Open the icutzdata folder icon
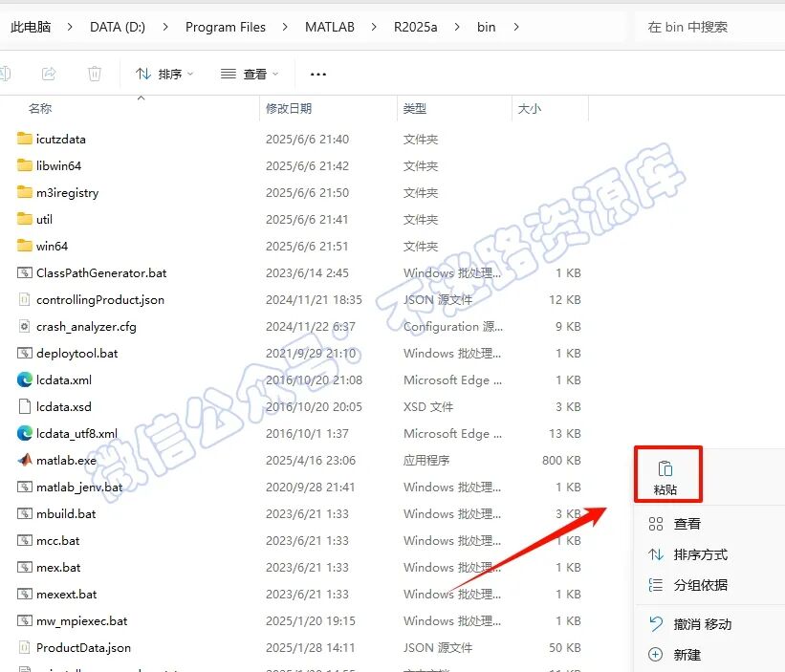 coord(24,139)
